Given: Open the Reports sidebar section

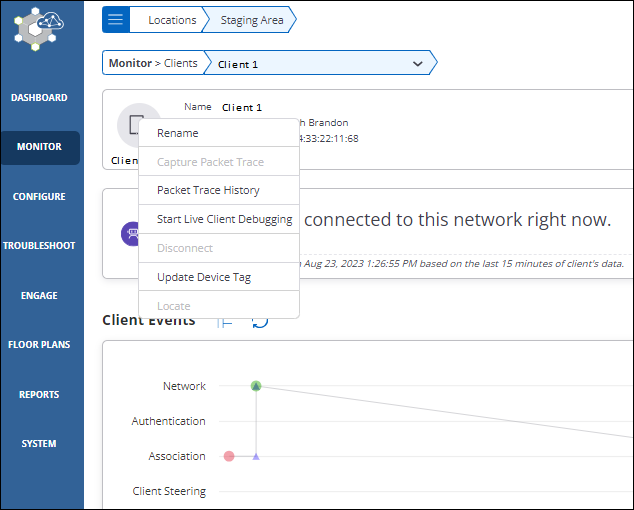Looking at the screenshot, I should click(x=39, y=395).
